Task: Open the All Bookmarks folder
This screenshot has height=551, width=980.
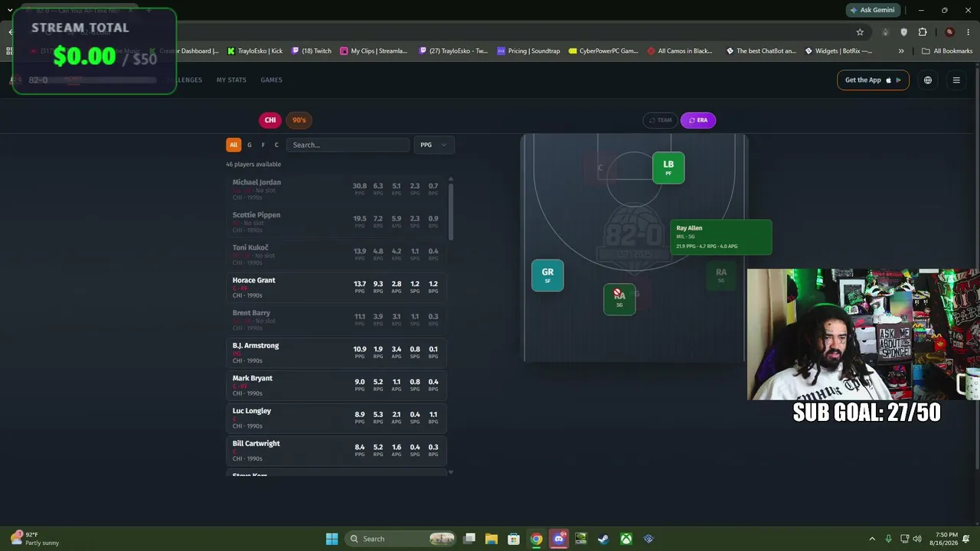Action: point(947,51)
